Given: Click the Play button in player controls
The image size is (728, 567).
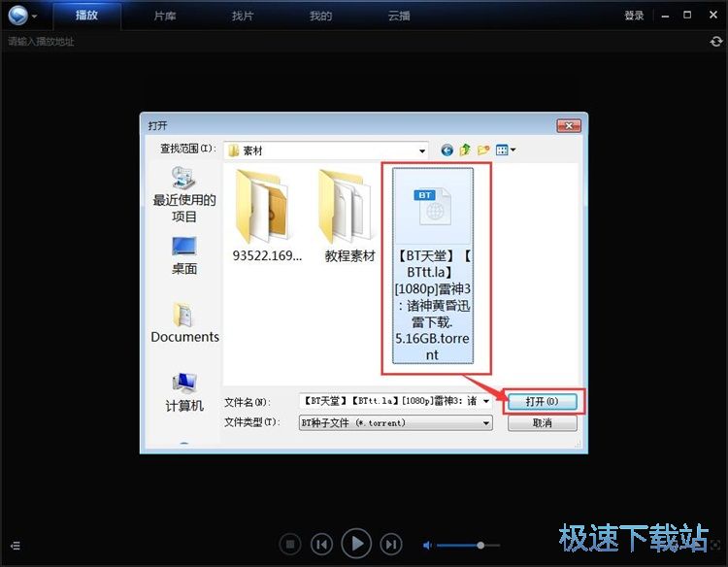Looking at the screenshot, I should pos(356,544).
